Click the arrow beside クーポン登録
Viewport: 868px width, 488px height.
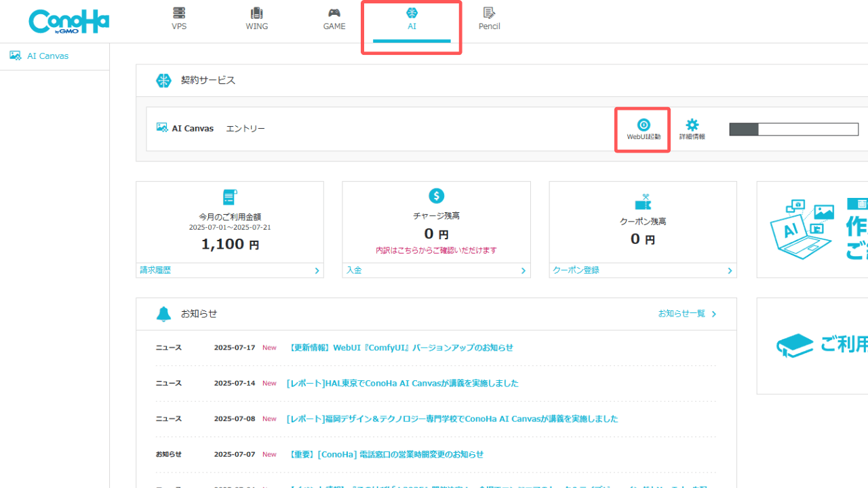point(730,270)
